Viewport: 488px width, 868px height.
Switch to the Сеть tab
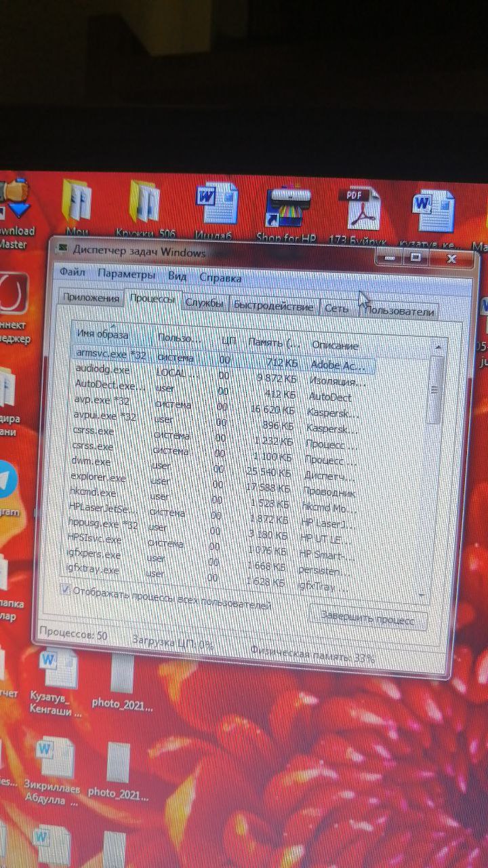(336, 308)
